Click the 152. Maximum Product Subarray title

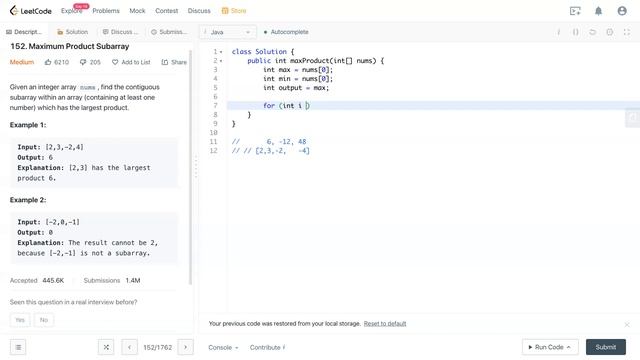(x=69, y=47)
